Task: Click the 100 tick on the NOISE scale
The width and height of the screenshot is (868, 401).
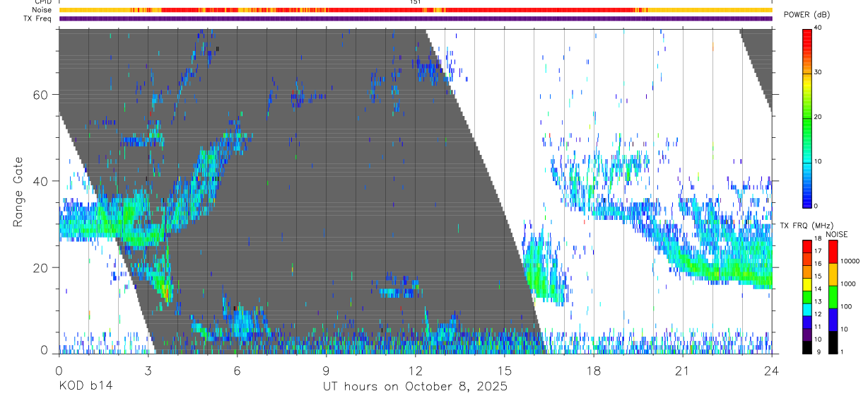Action: (x=845, y=307)
